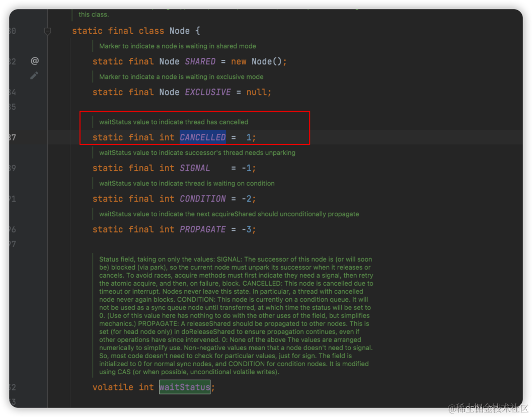Click gutter line number for CANCELLED line
Screen dimensions: 532x417
coord(12,137)
